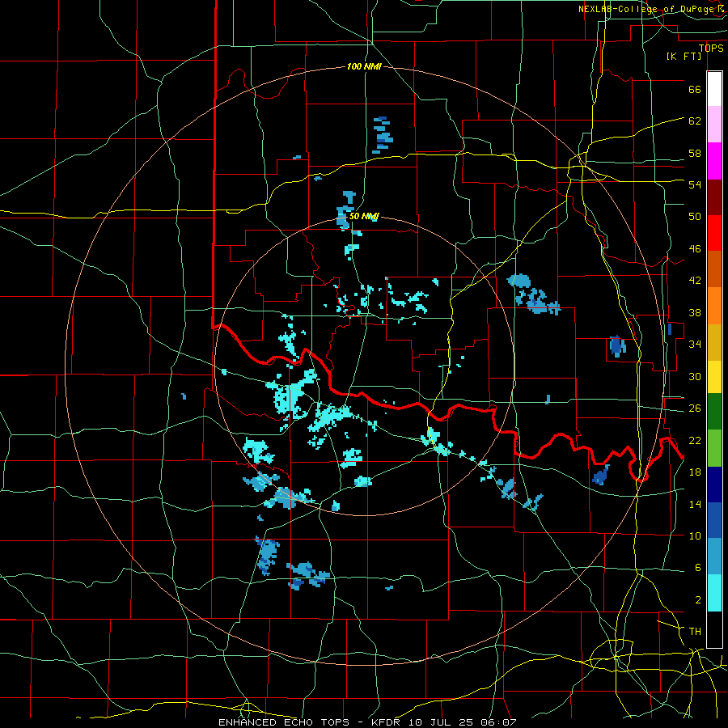Click the bright red legend swatch
The width and height of the screenshot is (728, 728).
714,233
